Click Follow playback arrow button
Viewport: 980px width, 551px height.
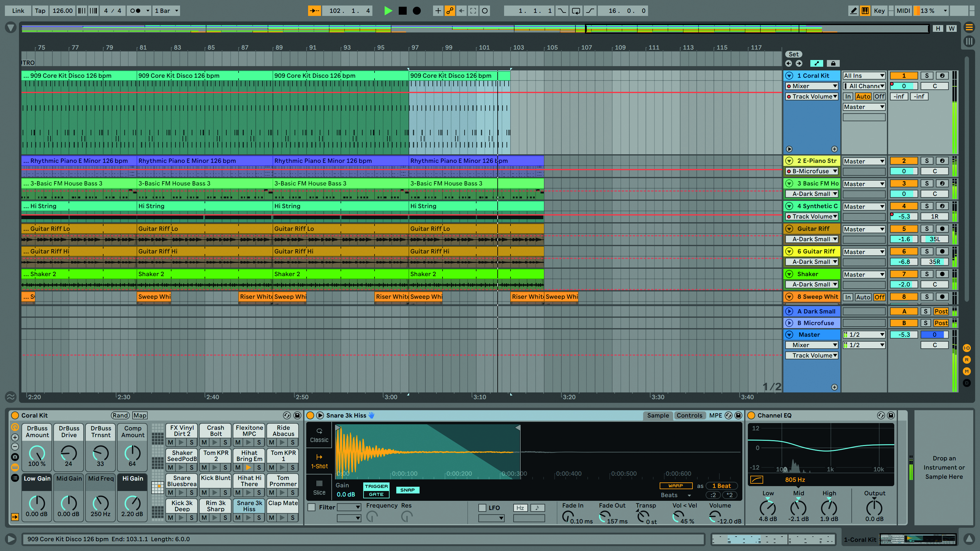coord(314,11)
